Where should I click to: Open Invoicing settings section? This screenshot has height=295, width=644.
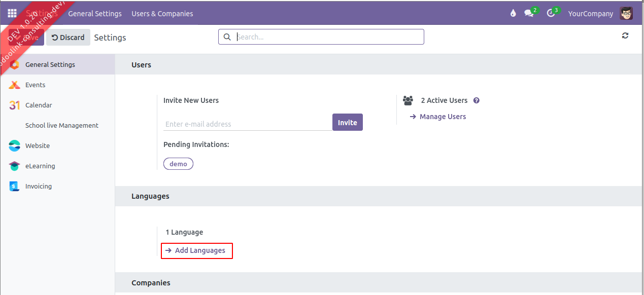pos(39,187)
